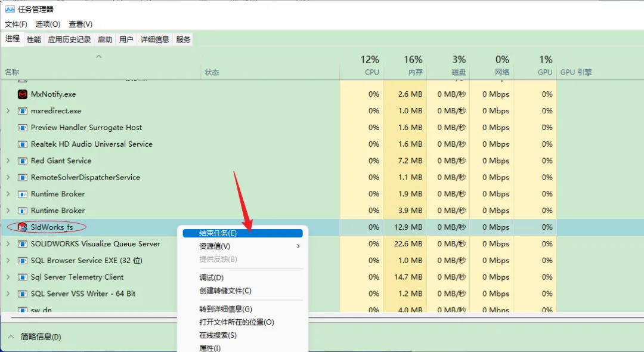The image size is (644, 352).
Task: Open the 查看(V) menu
Action: pyautogui.click(x=80, y=24)
